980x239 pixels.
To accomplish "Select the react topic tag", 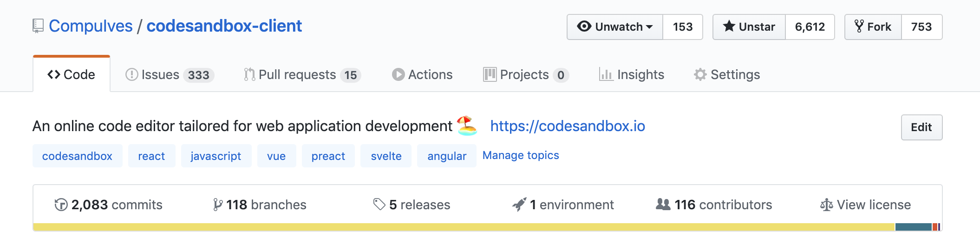I will pos(151,156).
